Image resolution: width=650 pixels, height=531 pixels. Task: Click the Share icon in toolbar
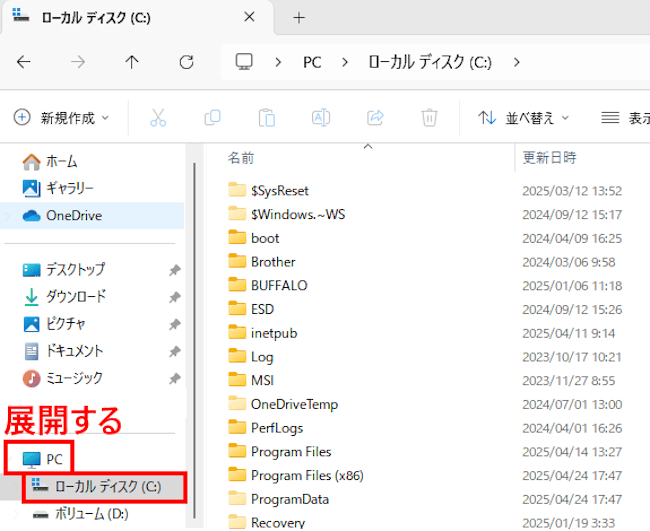(x=375, y=118)
